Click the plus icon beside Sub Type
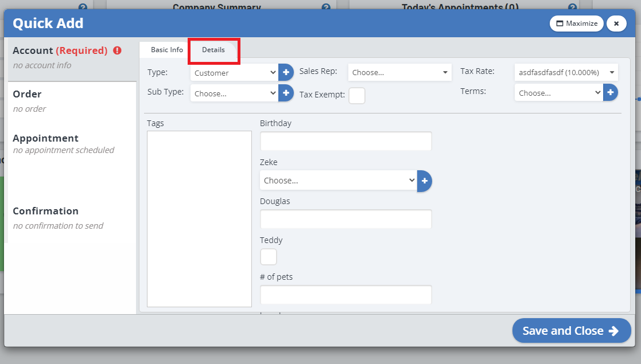This screenshot has width=641, height=364. tap(286, 92)
